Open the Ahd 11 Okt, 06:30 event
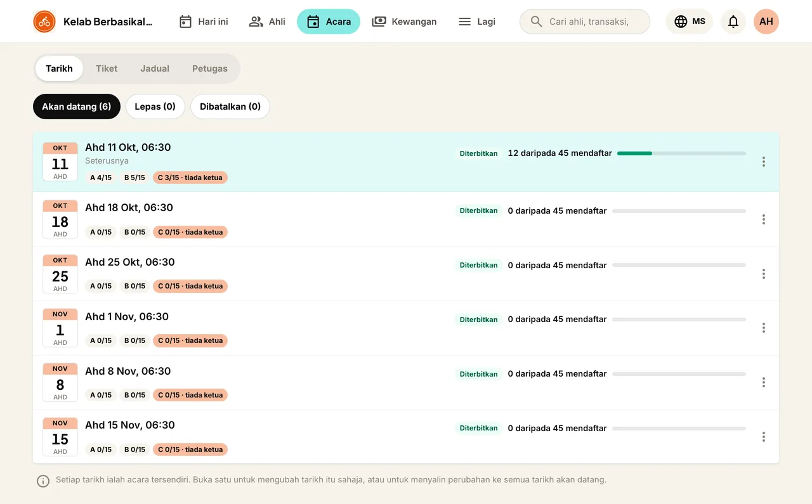The image size is (812, 504). coord(406,162)
